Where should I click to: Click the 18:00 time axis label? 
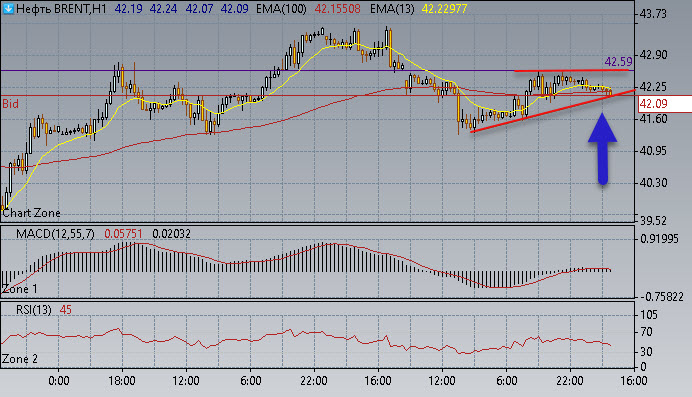(122, 380)
